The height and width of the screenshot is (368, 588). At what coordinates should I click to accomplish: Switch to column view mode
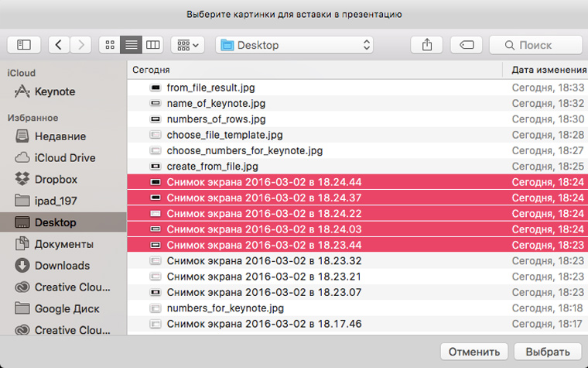[152, 45]
